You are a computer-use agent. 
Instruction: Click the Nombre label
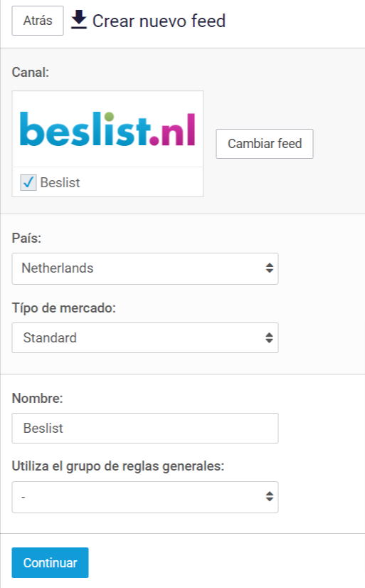click(x=37, y=398)
